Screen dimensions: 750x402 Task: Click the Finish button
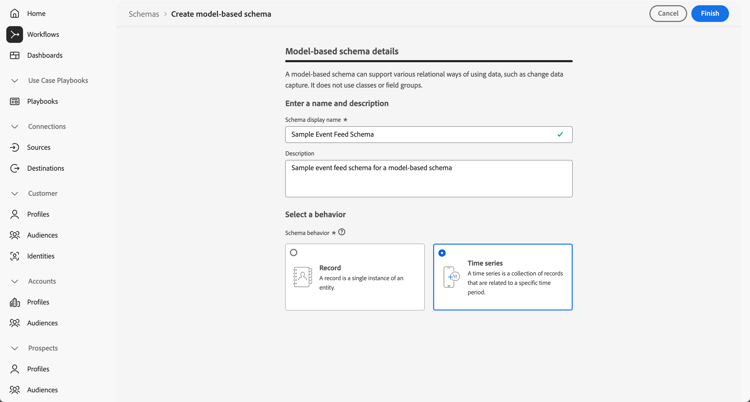click(x=709, y=14)
